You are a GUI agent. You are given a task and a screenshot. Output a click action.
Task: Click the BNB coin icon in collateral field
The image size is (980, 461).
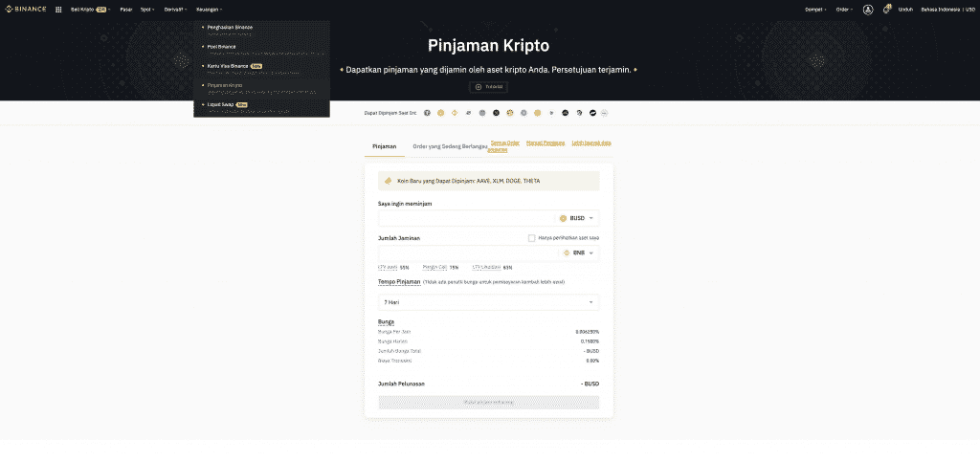click(x=567, y=253)
